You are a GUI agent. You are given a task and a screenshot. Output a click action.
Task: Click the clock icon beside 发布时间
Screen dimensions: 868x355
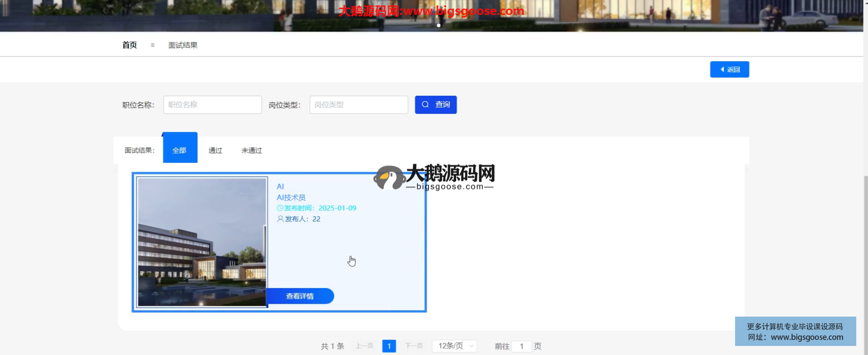(x=280, y=208)
